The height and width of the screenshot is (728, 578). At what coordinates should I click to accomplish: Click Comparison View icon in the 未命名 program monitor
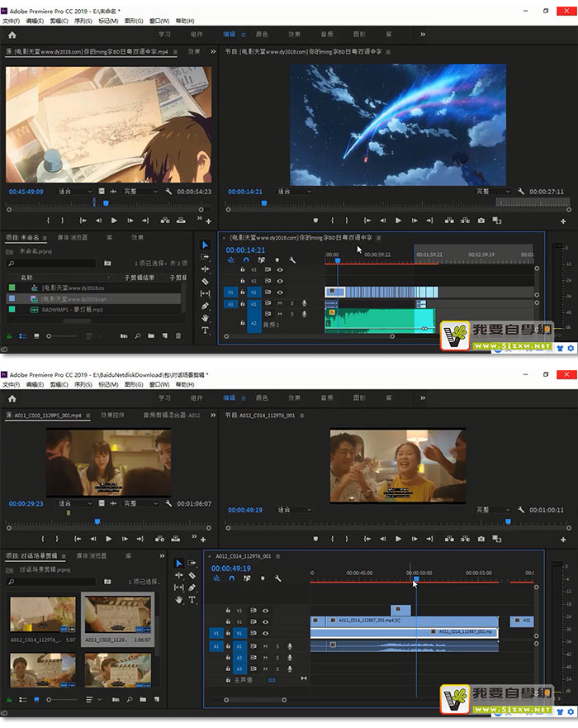click(x=497, y=221)
